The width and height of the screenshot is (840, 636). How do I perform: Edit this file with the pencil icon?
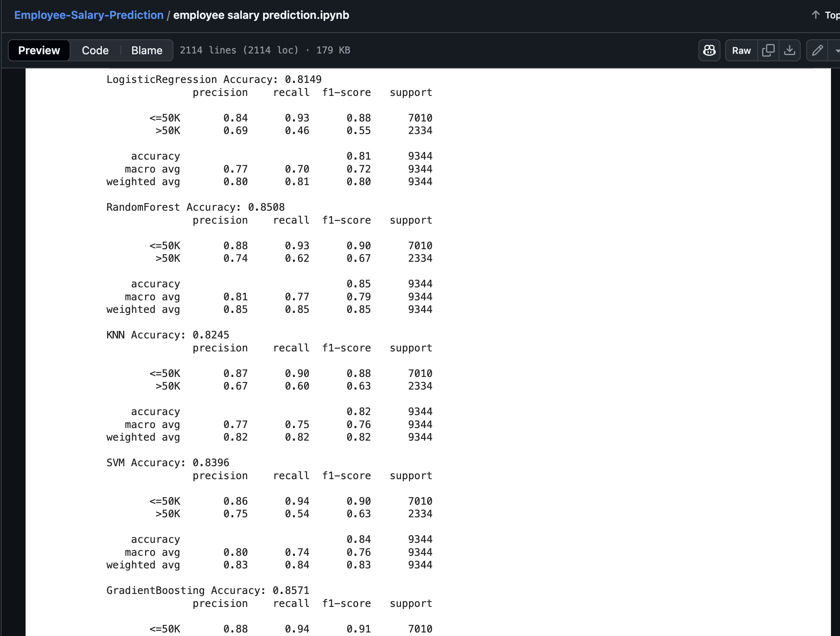pos(817,50)
